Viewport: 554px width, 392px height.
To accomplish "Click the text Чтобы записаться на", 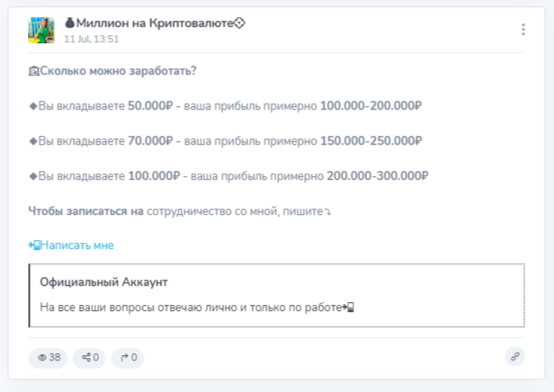I will [x=85, y=211].
